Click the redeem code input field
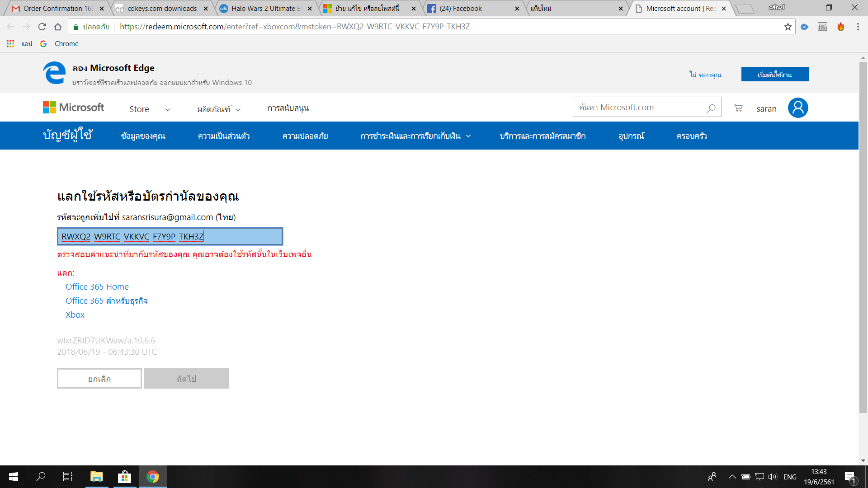Image resolution: width=868 pixels, height=488 pixels. click(x=170, y=236)
